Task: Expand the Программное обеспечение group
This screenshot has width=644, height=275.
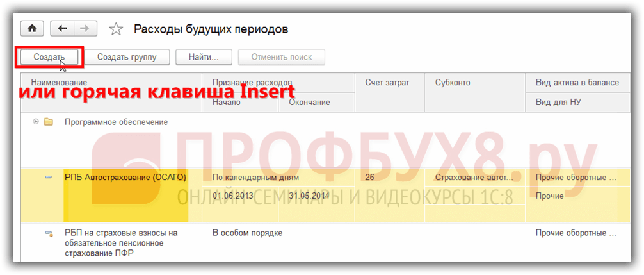Action: (36, 122)
